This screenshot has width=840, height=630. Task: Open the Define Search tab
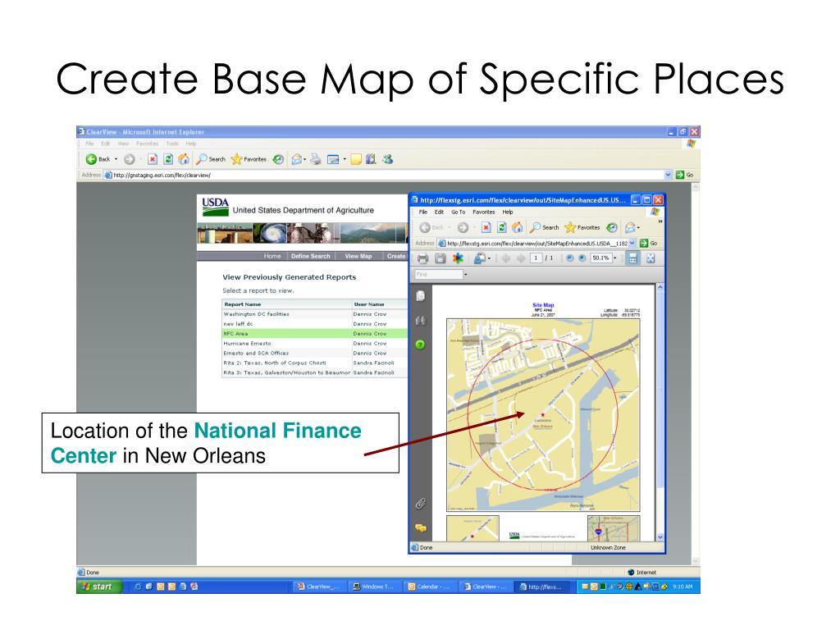point(311,256)
